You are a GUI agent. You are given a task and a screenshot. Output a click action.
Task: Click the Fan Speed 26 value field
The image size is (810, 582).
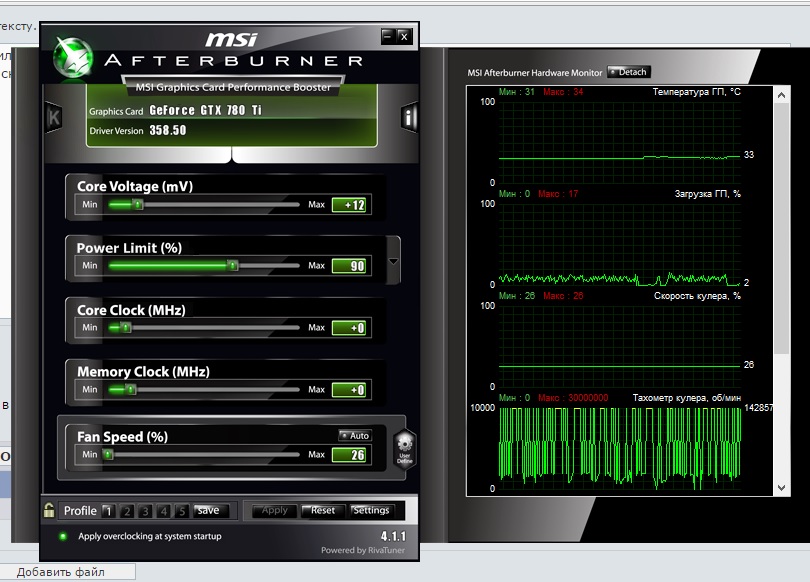tap(349, 455)
